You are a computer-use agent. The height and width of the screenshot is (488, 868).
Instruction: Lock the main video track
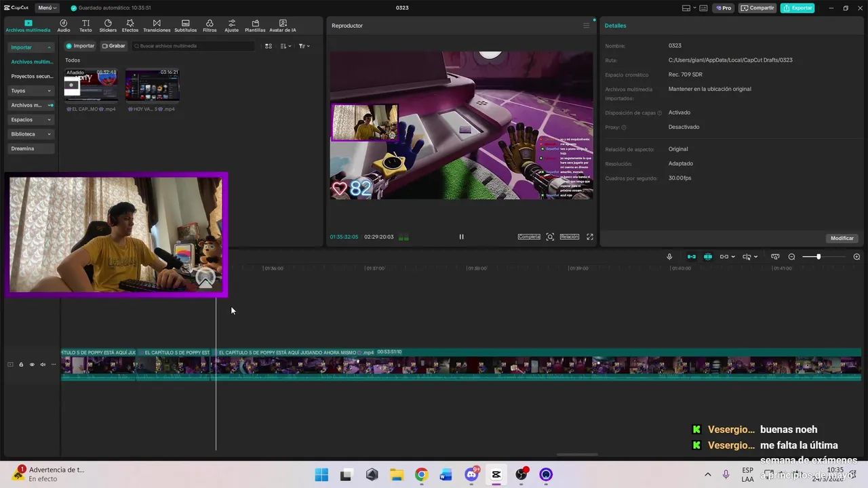coord(21,365)
